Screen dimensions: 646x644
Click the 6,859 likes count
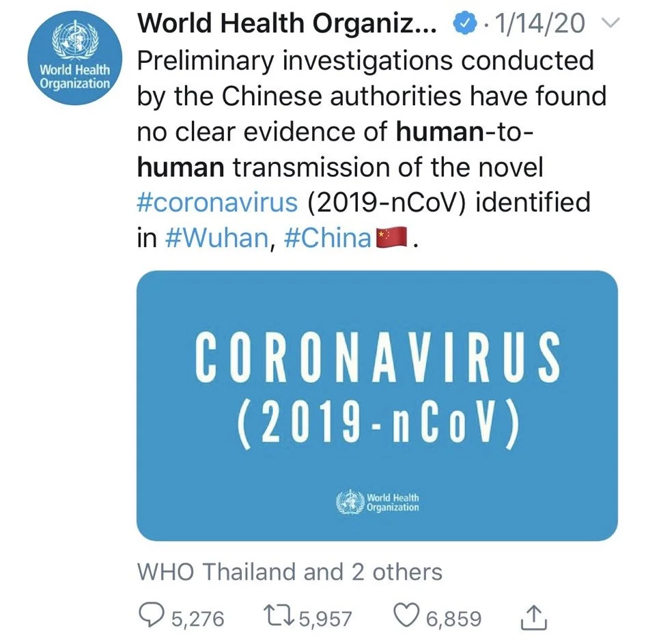tap(453, 619)
